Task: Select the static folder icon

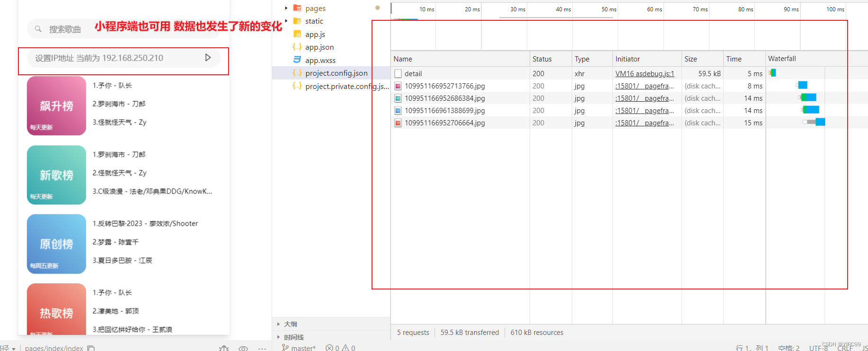Action: (297, 21)
